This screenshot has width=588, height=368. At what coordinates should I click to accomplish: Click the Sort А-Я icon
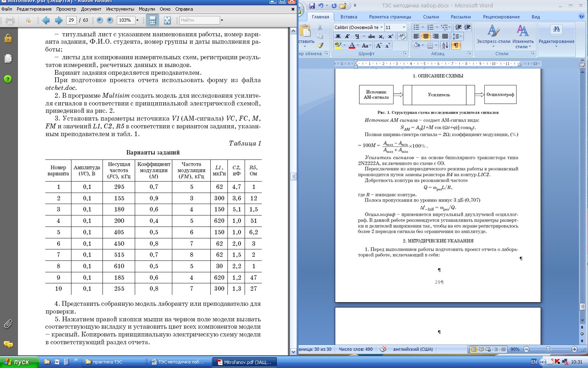pos(445,45)
